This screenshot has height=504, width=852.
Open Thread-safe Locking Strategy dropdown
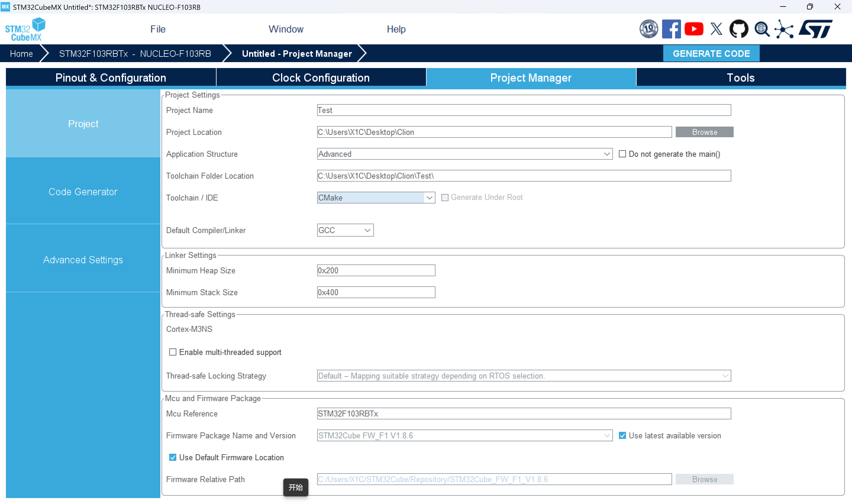(524, 376)
